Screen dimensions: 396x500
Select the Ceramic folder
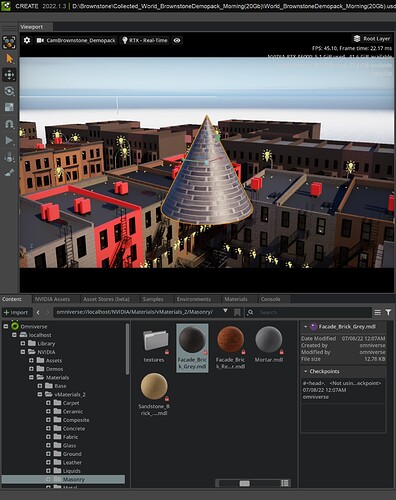[x=72, y=411]
